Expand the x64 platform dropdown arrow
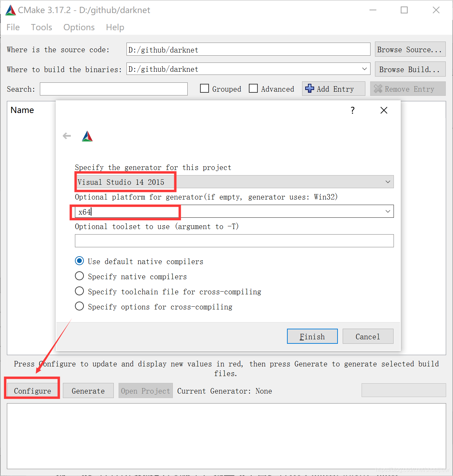 388,211
